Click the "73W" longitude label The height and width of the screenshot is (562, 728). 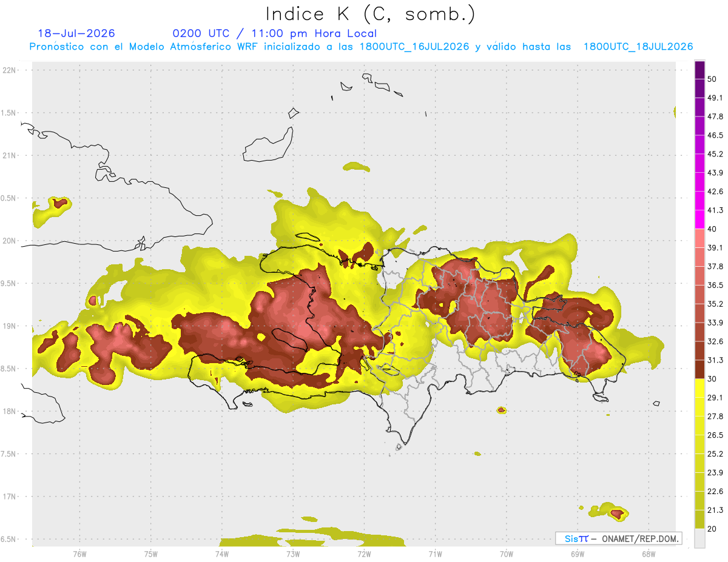(x=293, y=554)
